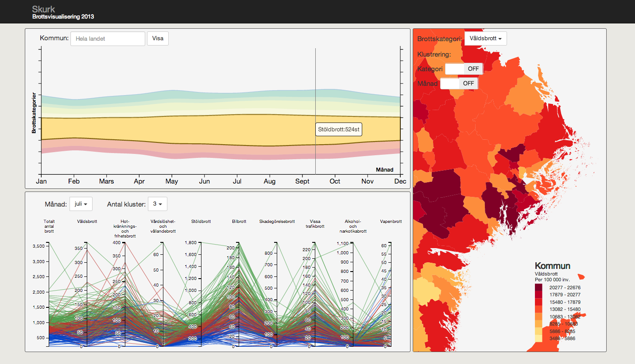The image size is (635, 364).
Task: Focus the Hela landet kommun input field
Action: (x=108, y=38)
